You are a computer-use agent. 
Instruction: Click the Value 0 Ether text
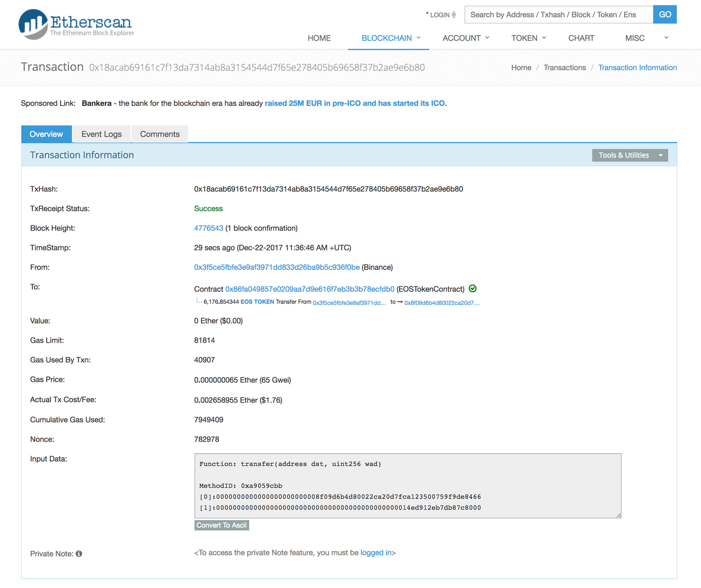click(219, 321)
